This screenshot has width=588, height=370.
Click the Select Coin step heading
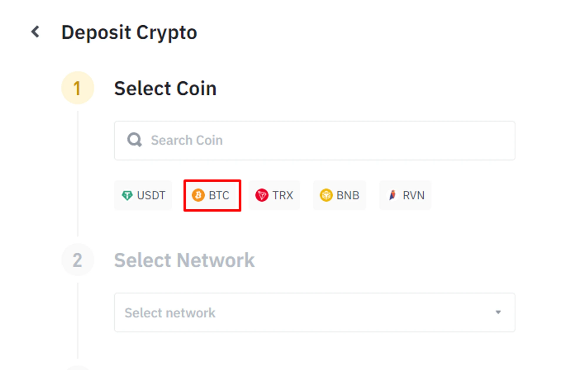165,88
